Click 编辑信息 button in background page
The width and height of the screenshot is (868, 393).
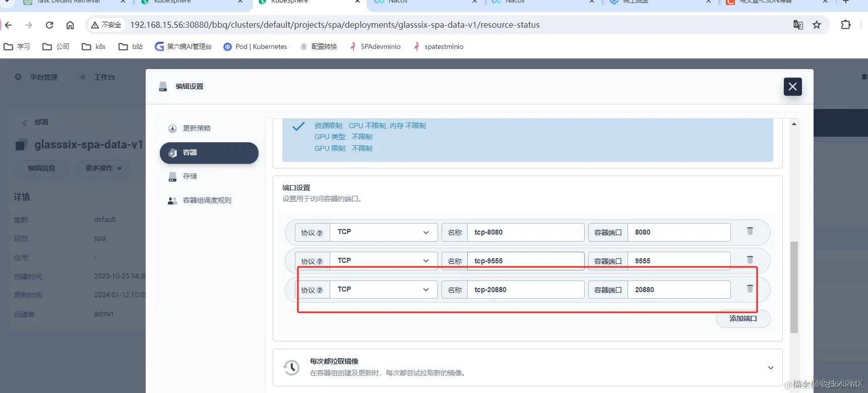pos(41,168)
